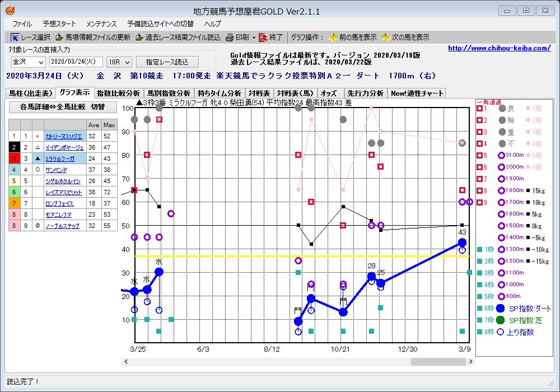This screenshot has height=392, width=560.
Task: Expand the 金沢 racecourse dropdown
Action: [x=41, y=62]
